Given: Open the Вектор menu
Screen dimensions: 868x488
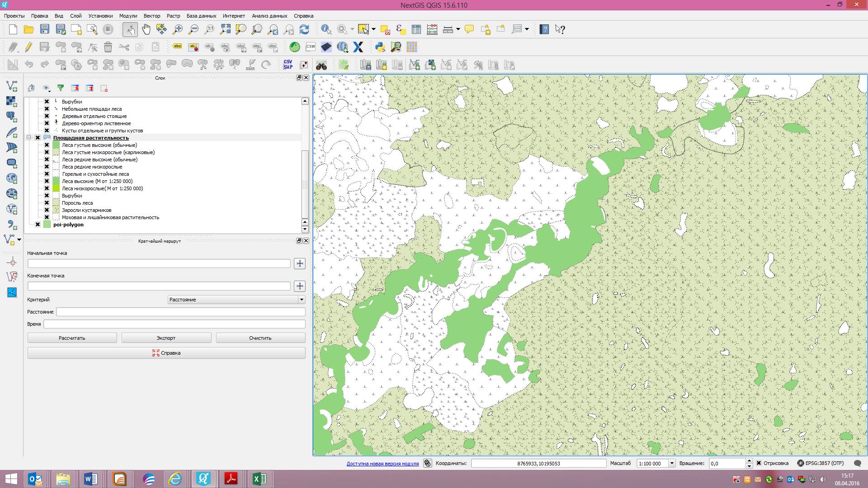Looking at the screenshot, I should (152, 16).
